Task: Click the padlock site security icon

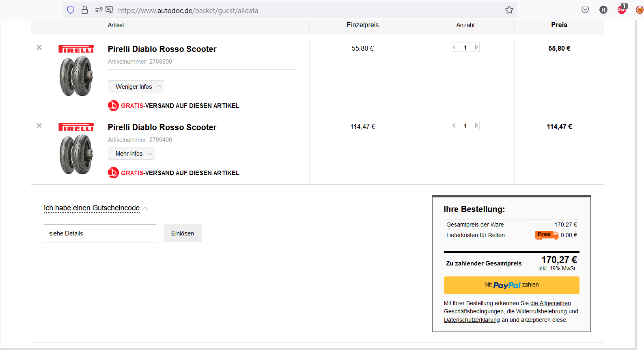Action: point(85,10)
